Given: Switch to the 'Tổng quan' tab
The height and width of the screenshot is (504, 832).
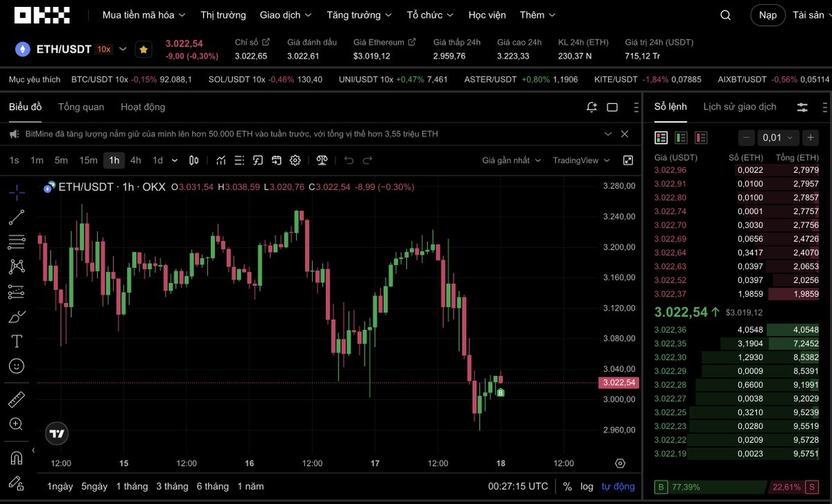Looking at the screenshot, I should [81, 107].
